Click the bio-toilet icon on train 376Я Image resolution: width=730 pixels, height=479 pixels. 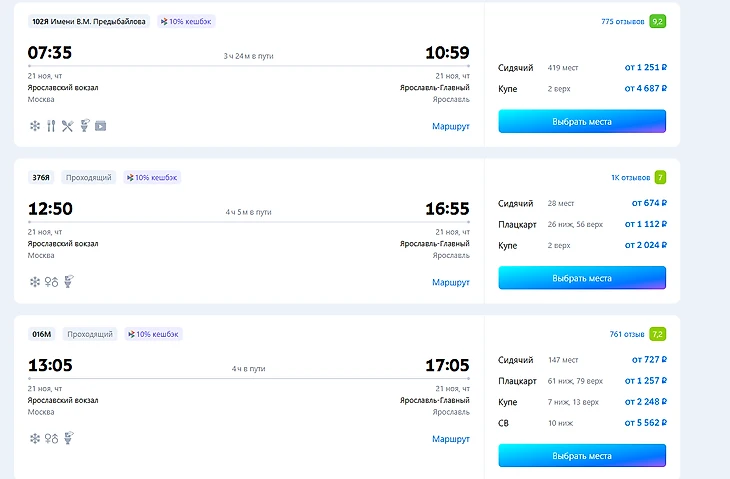tap(69, 282)
